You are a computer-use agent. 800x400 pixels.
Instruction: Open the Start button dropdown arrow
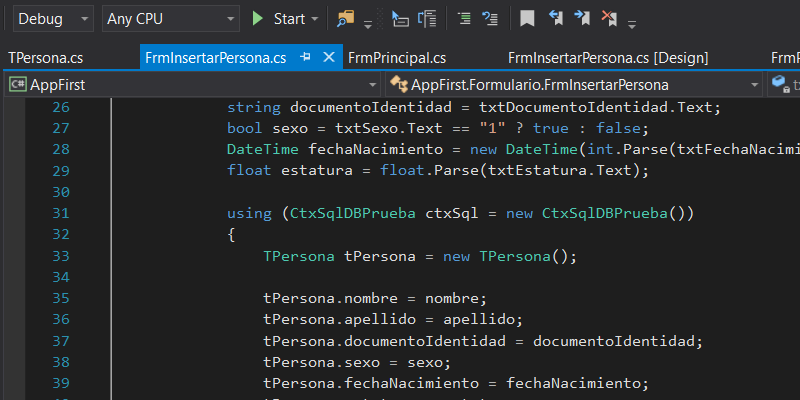[316, 19]
